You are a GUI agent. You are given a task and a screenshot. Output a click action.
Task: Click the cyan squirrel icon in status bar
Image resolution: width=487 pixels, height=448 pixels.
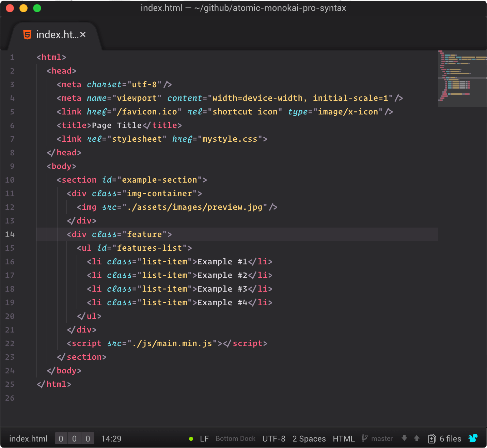(474, 438)
